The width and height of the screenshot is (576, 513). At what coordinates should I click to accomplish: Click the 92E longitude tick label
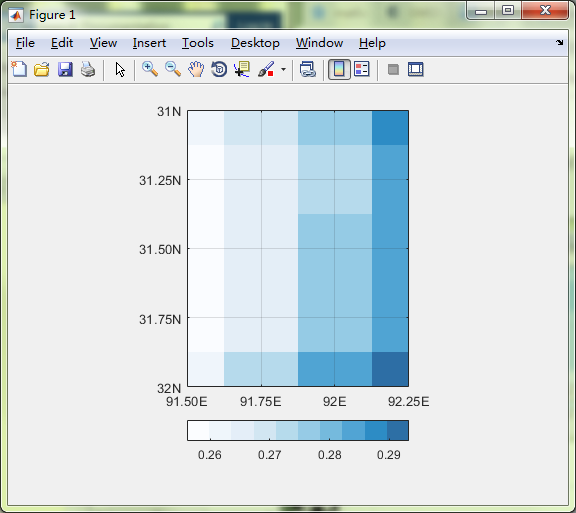point(334,401)
